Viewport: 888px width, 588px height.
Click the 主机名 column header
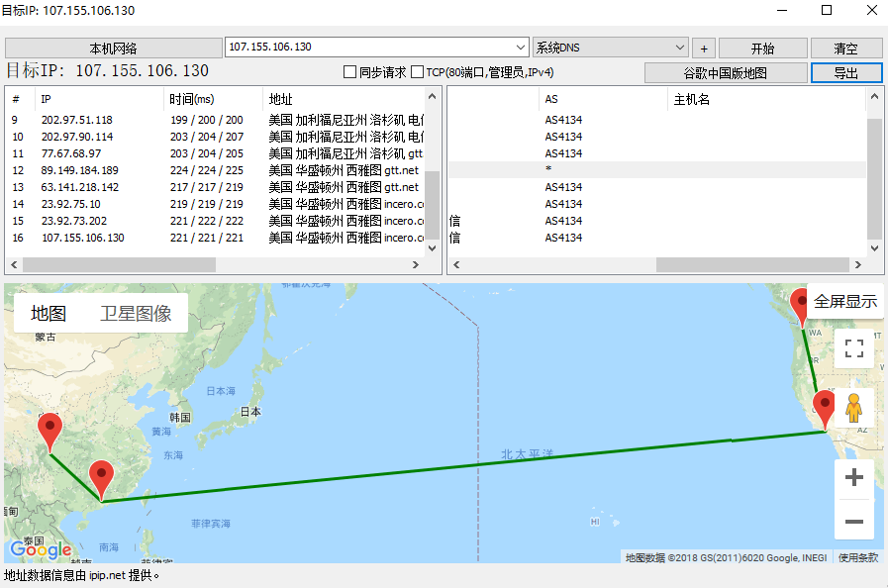point(767,99)
